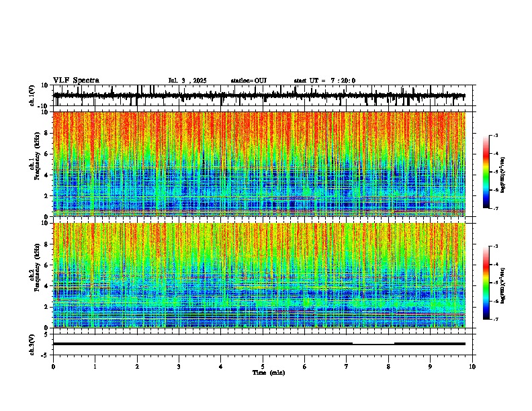Click the "4" kHz tick on ch.1 frequency axis
This screenshot has width=532, height=411.
coord(47,175)
